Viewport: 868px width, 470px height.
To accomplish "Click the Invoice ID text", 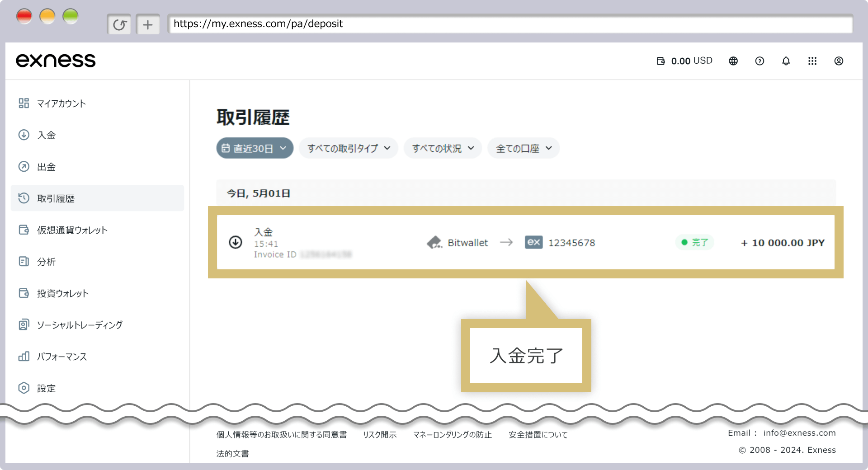I will [x=275, y=254].
